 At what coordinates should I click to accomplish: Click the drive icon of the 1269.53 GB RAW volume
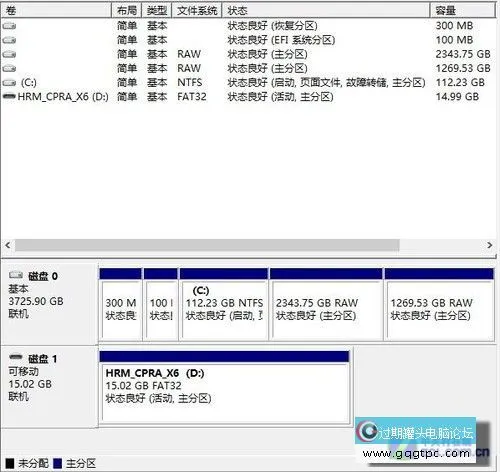click(9, 68)
